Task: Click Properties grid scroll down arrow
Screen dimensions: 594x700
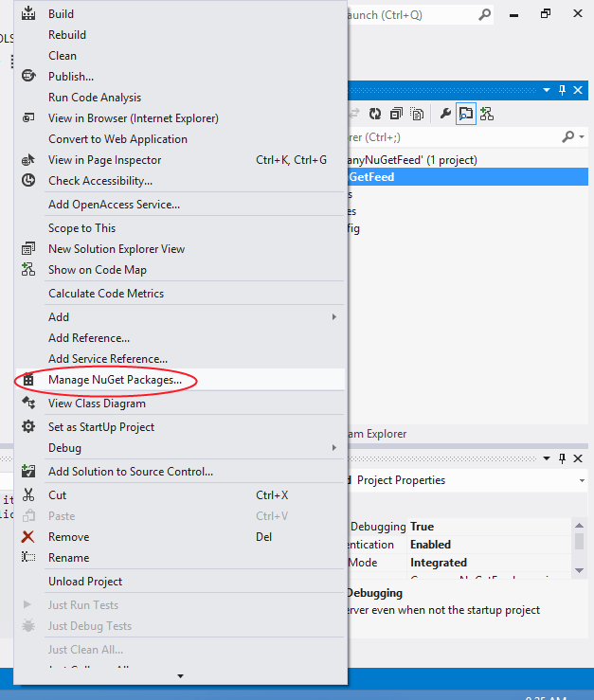Action: coord(579,570)
